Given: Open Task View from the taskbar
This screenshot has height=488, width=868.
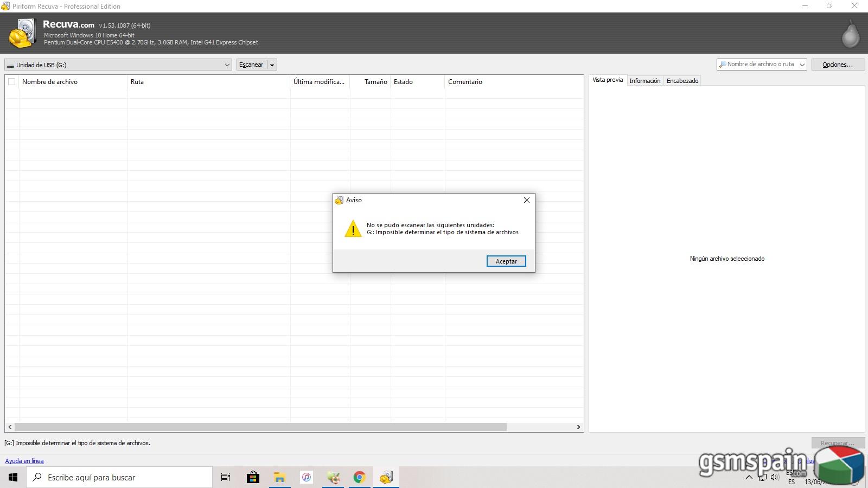Looking at the screenshot, I should [225, 477].
